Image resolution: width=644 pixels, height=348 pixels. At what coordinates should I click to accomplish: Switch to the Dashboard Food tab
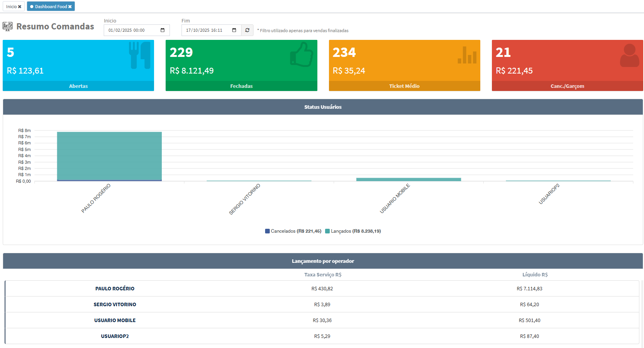click(48, 7)
